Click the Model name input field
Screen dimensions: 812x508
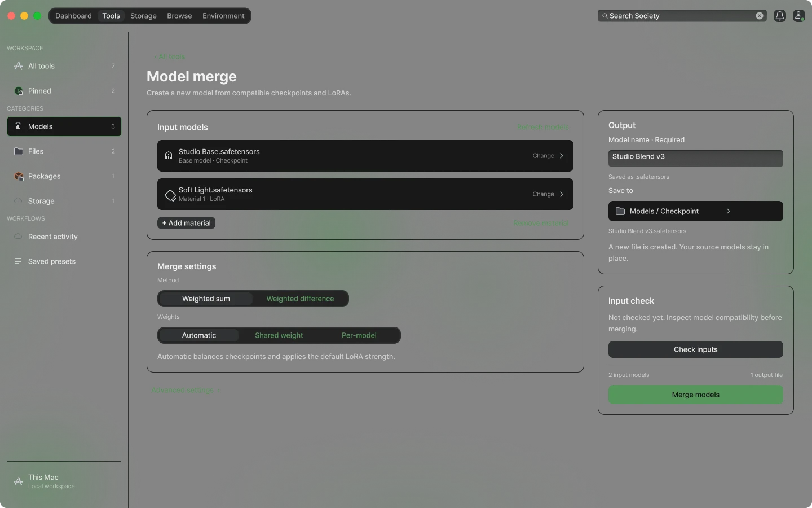pos(696,158)
